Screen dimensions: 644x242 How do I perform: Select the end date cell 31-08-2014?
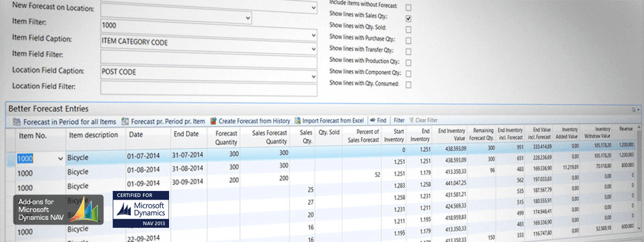(188, 169)
